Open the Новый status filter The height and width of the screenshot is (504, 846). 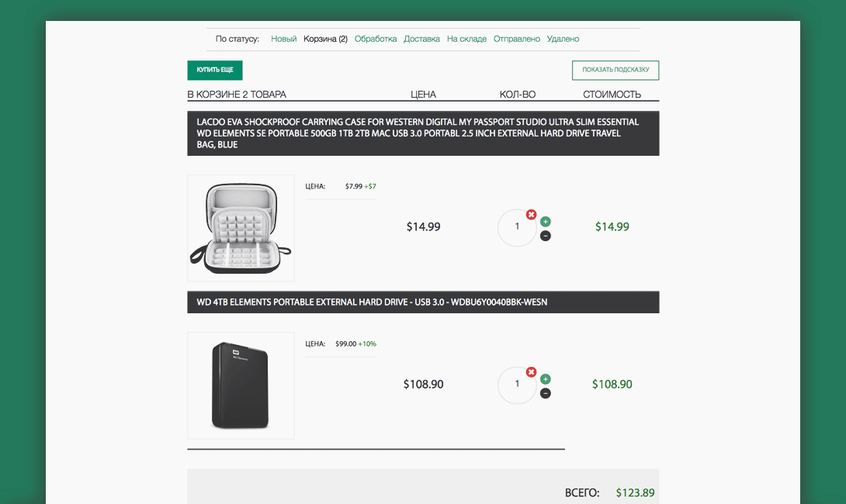pos(284,39)
